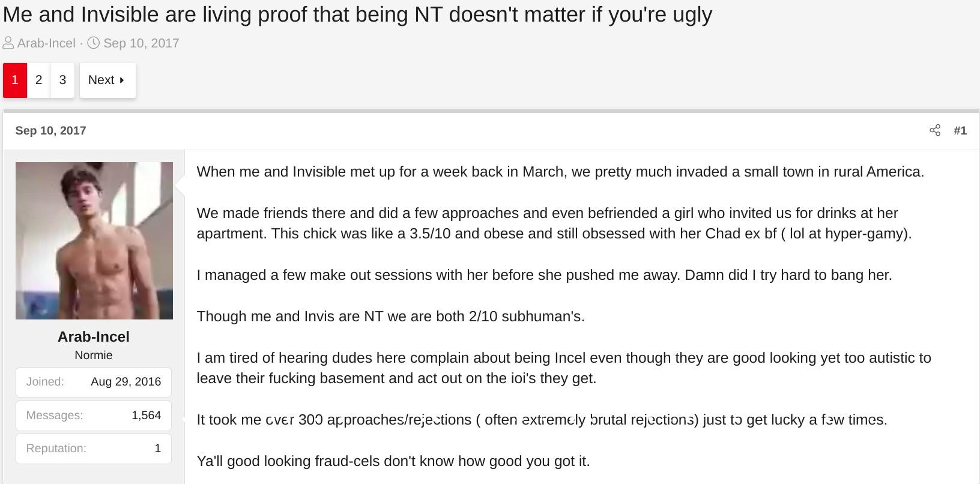Click thread start date Sep 10, 2017

141,43
